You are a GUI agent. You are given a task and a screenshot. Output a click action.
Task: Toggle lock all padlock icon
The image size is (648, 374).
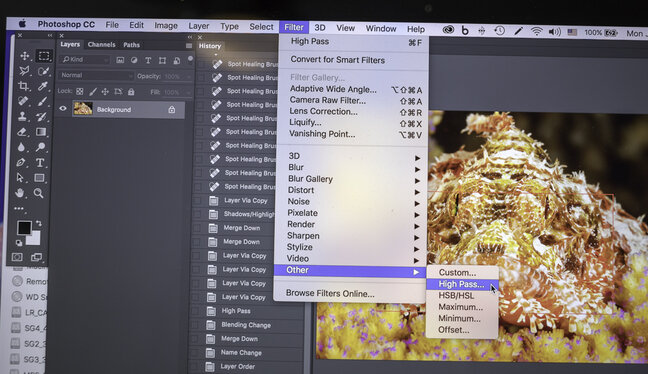click(x=131, y=92)
